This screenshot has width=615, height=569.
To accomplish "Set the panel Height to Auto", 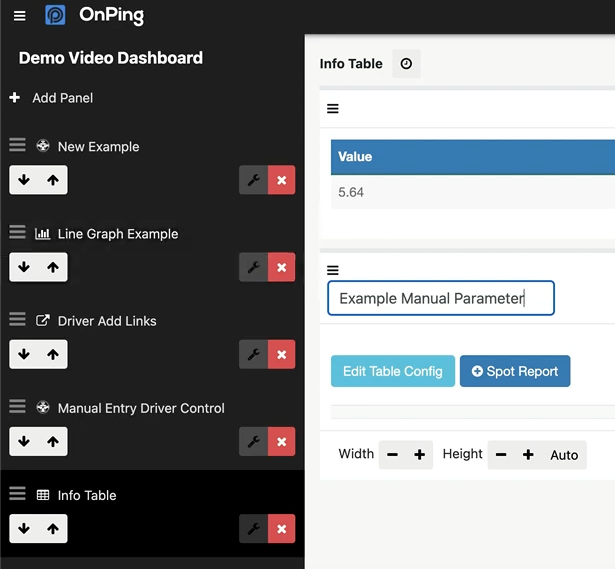I will click(564, 455).
